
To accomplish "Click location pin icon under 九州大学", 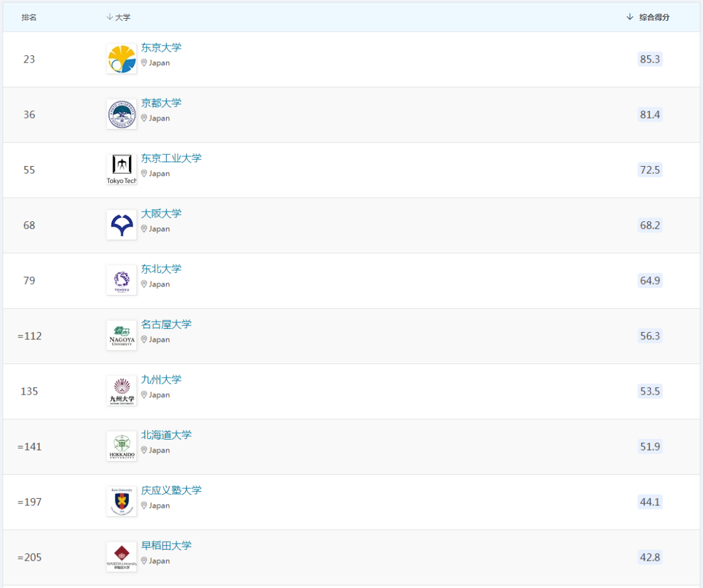I will click(x=144, y=395).
